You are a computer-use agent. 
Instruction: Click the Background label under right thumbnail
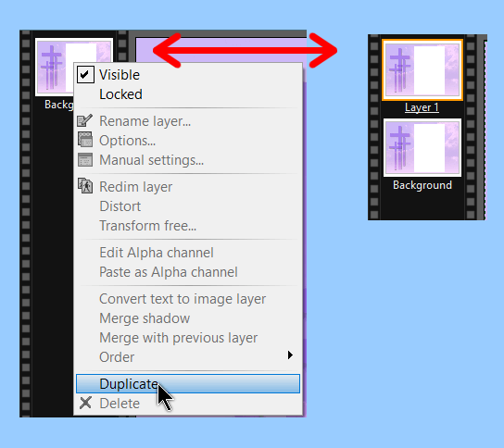click(422, 185)
